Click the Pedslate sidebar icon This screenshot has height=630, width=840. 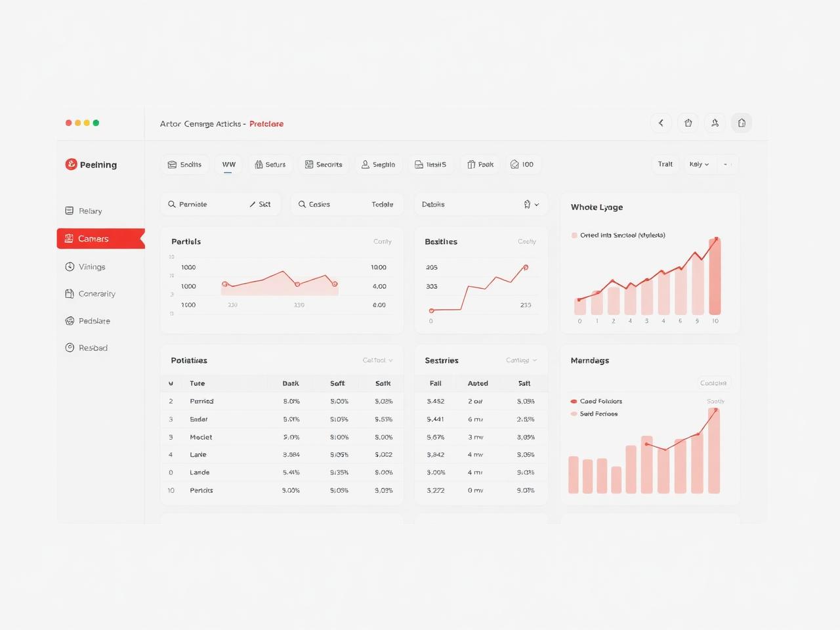pyautogui.click(x=70, y=321)
